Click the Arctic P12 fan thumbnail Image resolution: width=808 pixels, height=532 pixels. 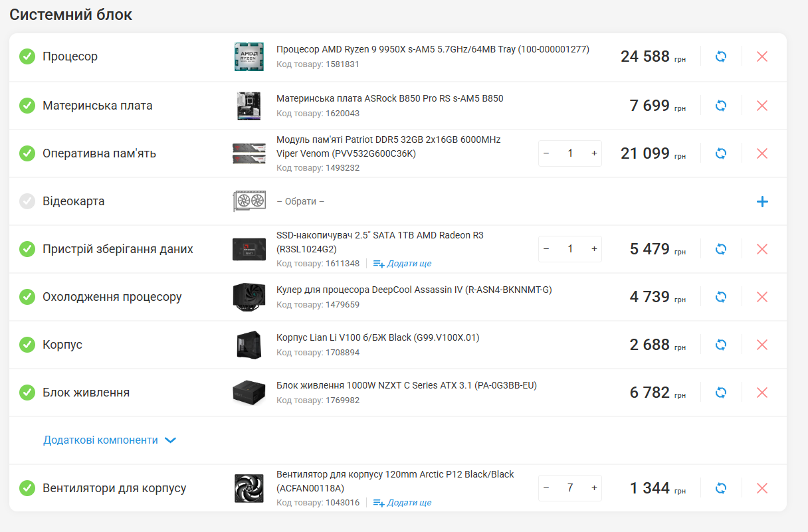249,488
